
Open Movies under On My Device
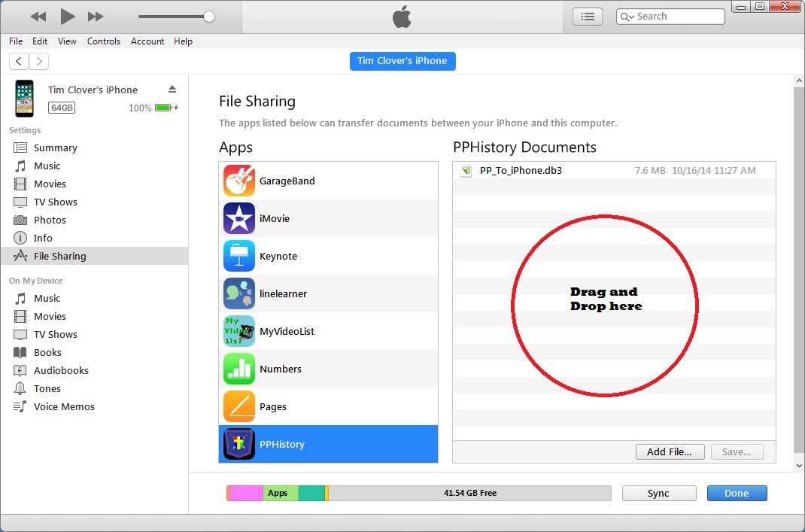click(x=50, y=316)
